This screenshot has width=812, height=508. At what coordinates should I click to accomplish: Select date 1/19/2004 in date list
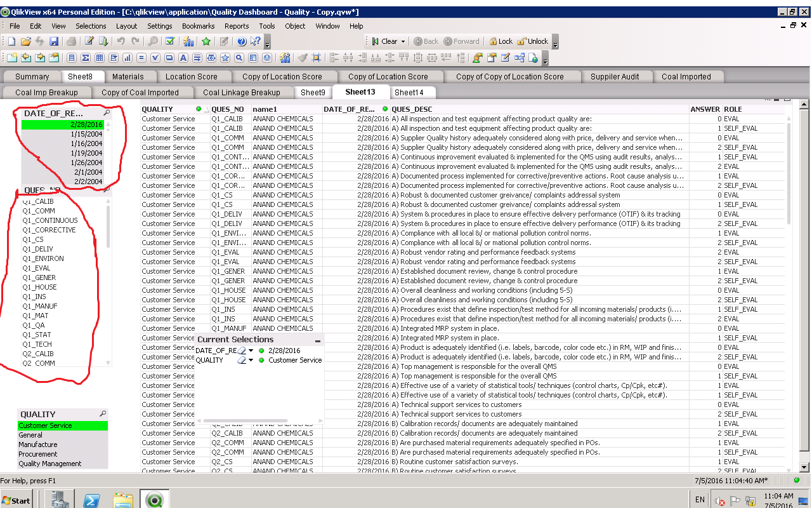tap(62, 153)
